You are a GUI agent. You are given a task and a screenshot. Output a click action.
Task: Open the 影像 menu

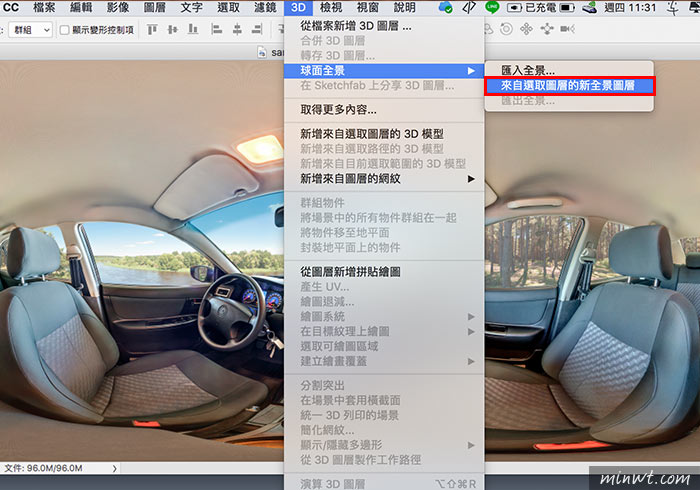click(x=118, y=8)
